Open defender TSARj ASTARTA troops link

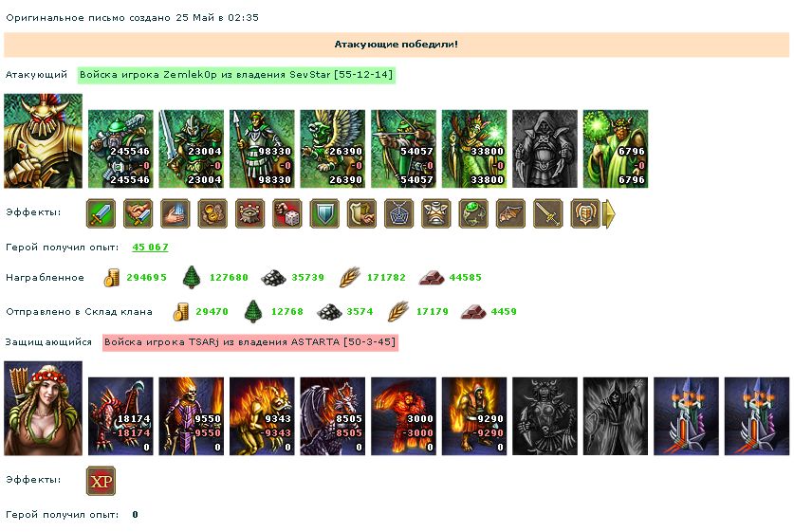click(x=250, y=342)
